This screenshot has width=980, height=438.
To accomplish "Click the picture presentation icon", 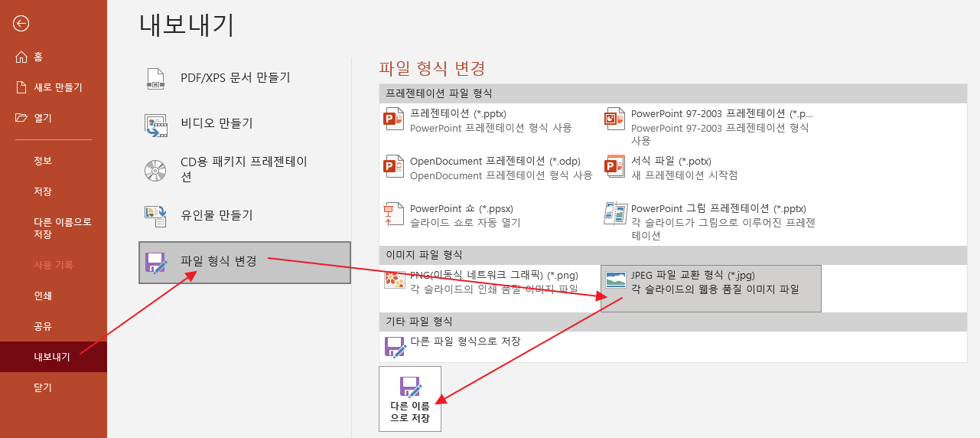I will [x=614, y=214].
